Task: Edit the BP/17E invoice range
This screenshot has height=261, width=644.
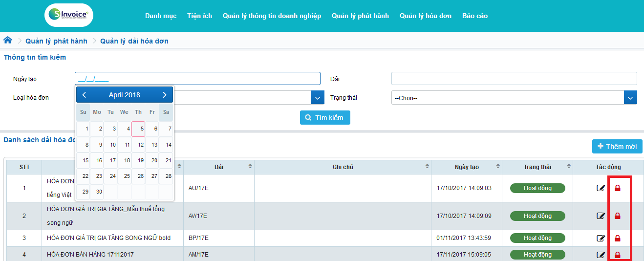Action: coord(601,238)
